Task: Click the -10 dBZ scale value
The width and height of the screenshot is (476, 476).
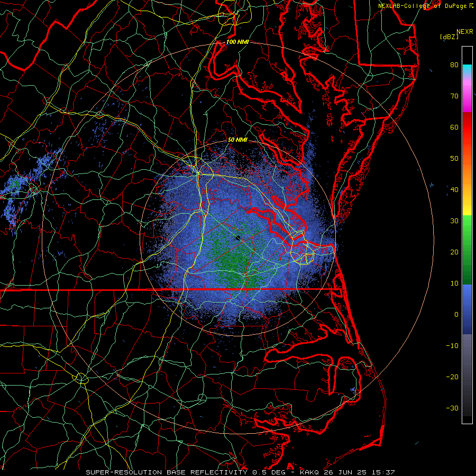Action: 452,346
